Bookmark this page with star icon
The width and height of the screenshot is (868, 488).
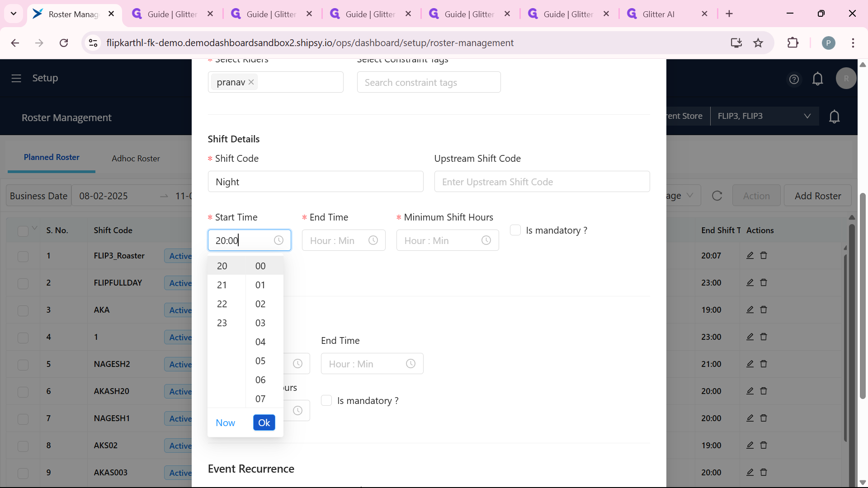point(758,43)
